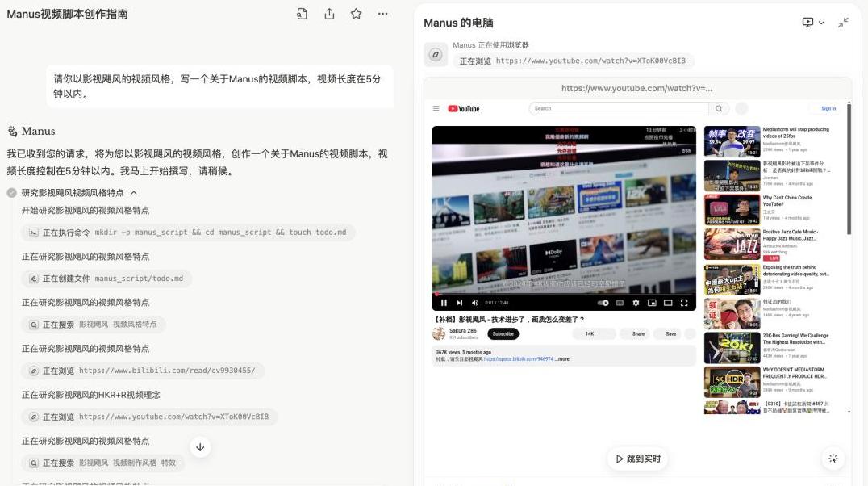Click the red video progress bar

564,294
